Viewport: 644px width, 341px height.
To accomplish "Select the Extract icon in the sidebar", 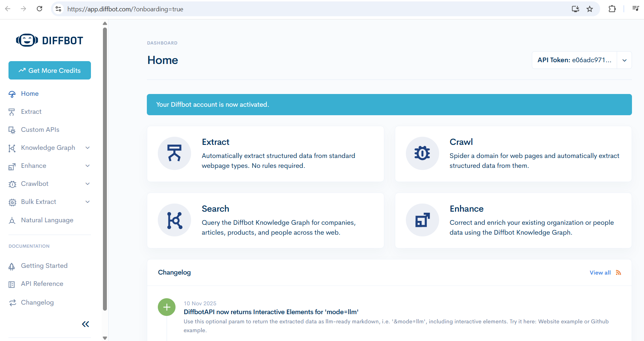I will click(x=12, y=112).
